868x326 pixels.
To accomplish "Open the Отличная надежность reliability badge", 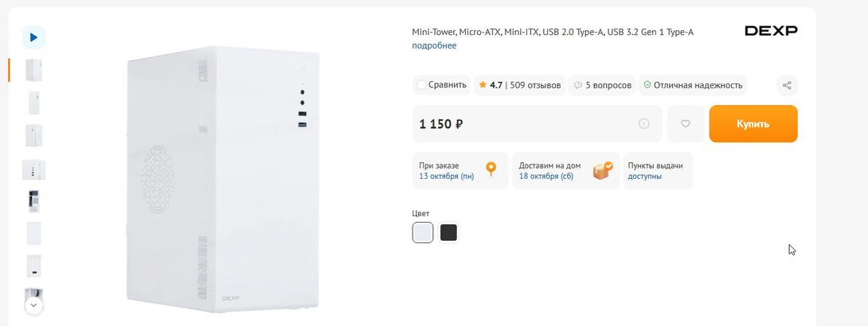I will click(693, 85).
